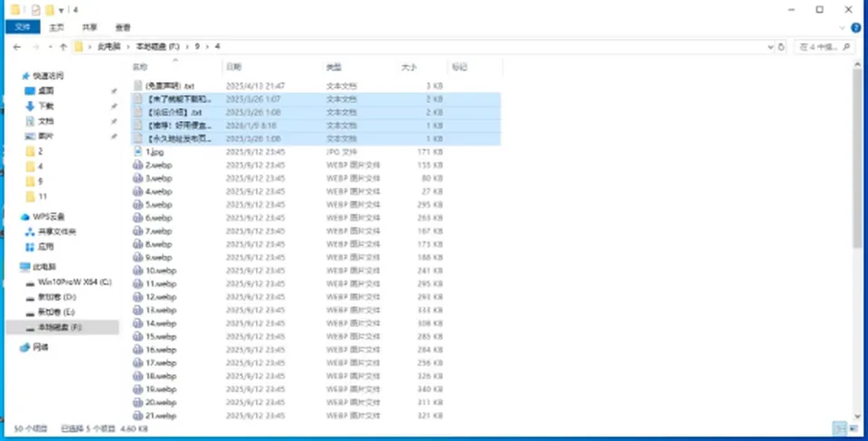The image size is (868, 441).
Task: Click the pin icon next to 下载
Action: coord(114,106)
